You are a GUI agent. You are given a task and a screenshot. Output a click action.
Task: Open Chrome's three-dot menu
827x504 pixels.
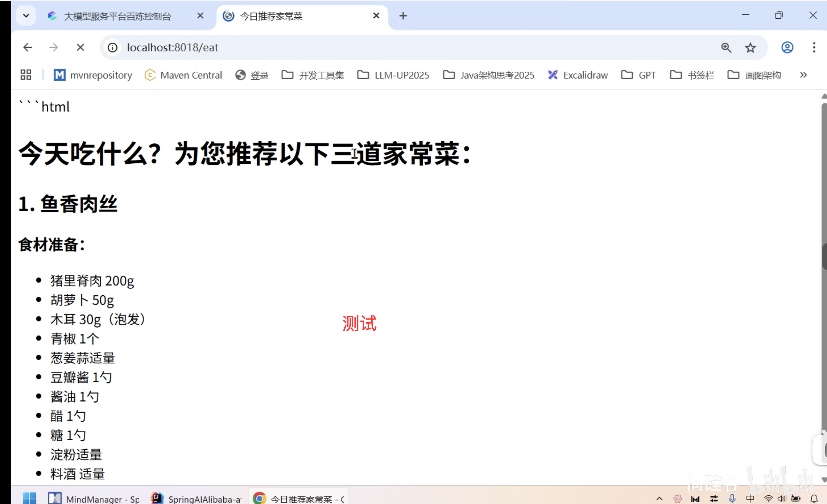point(814,47)
